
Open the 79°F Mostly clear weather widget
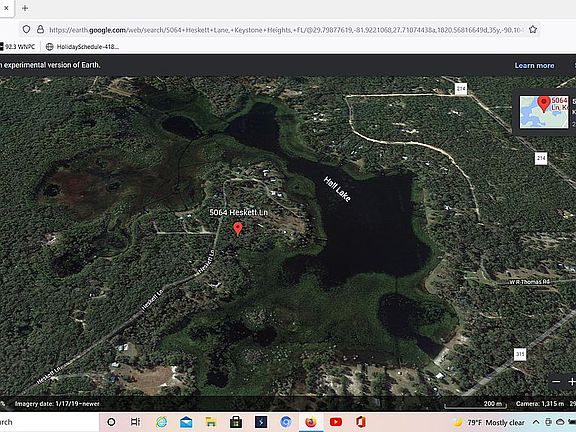point(489,422)
